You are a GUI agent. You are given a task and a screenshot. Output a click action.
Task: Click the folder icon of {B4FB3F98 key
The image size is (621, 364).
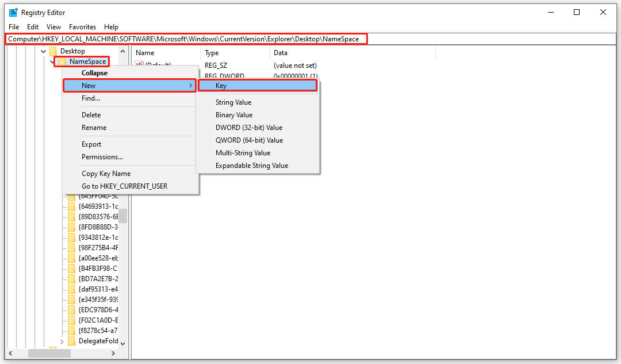[71, 268]
